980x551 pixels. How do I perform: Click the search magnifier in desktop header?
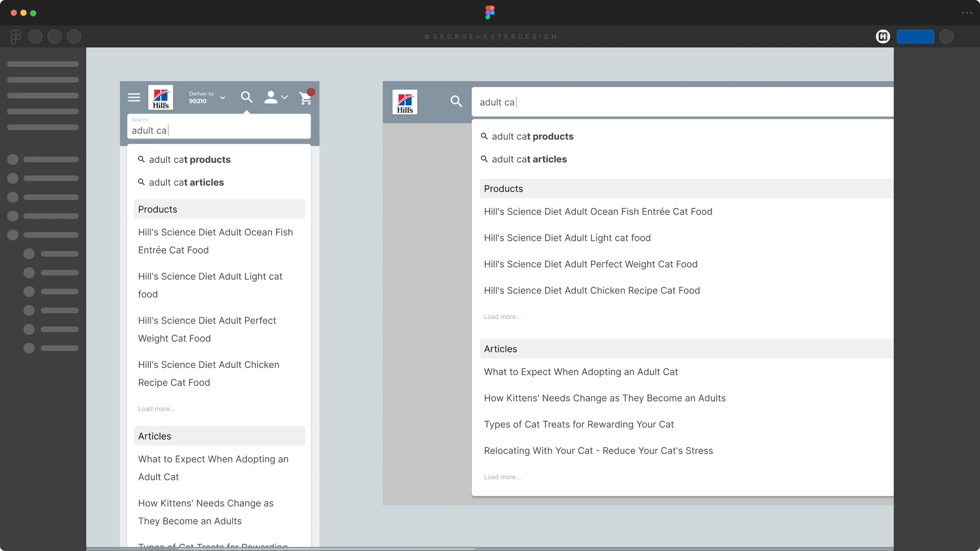[x=456, y=102]
